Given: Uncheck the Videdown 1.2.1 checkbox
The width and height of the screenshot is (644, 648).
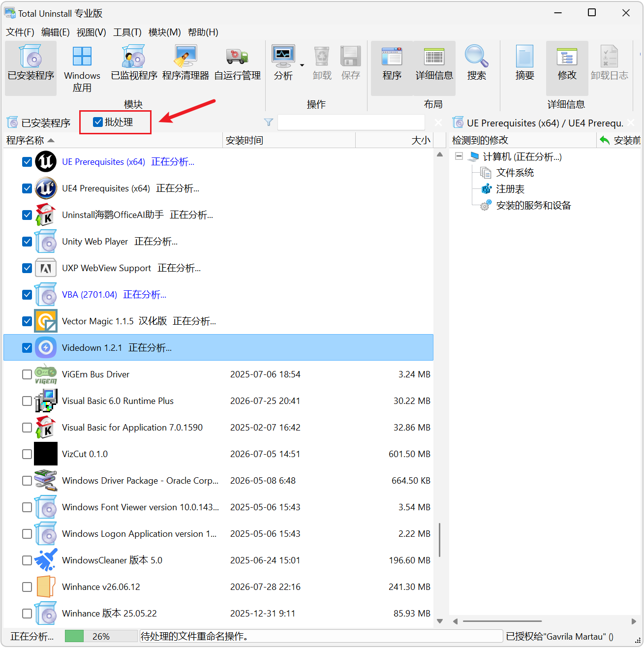Looking at the screenshot, I should pyautogui.click(x=27, y=348).
